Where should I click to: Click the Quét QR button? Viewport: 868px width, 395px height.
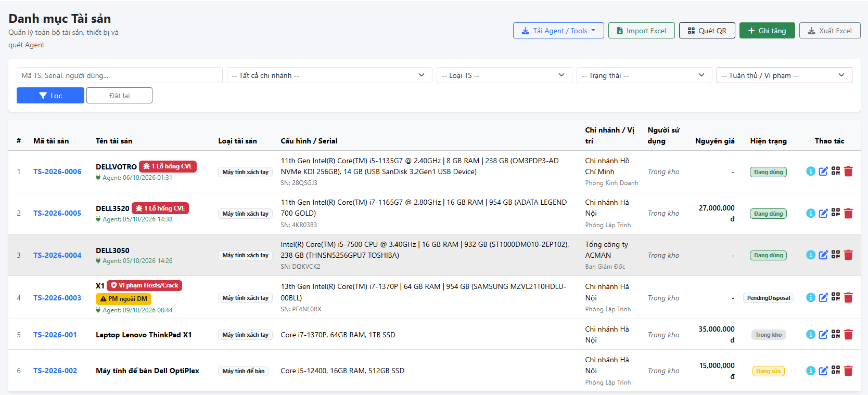[707, 31]
